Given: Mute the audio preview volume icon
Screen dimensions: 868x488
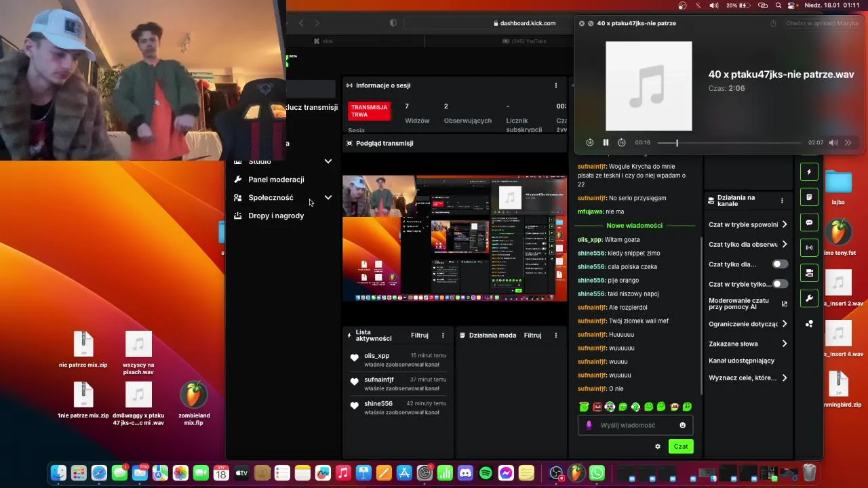Looking at the screenshot, I should point(833,142).
